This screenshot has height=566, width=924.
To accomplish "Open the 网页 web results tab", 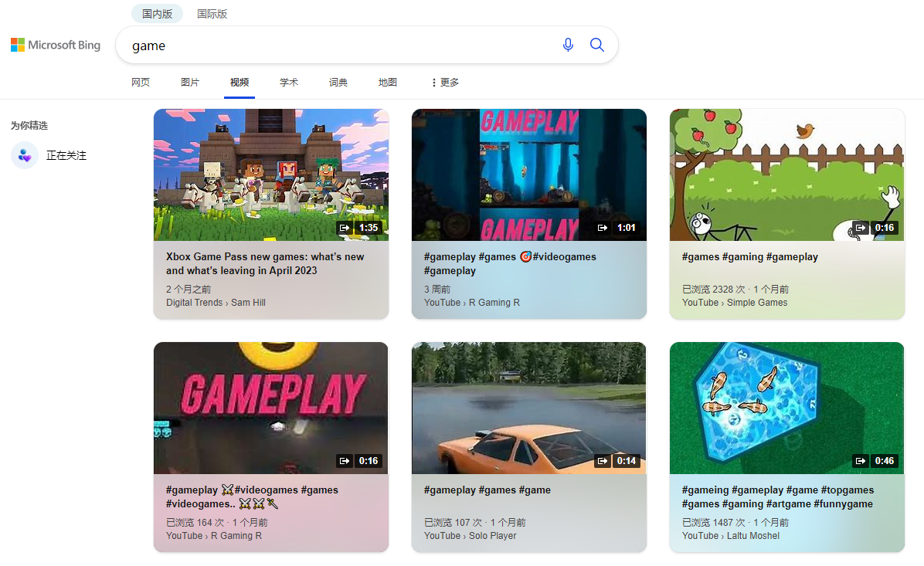I will click(141, 83).
